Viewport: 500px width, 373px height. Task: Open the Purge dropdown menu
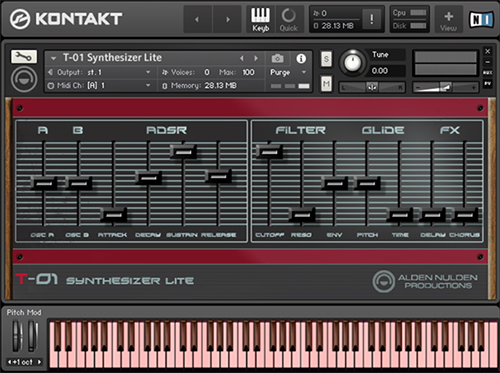coord(288,72)
